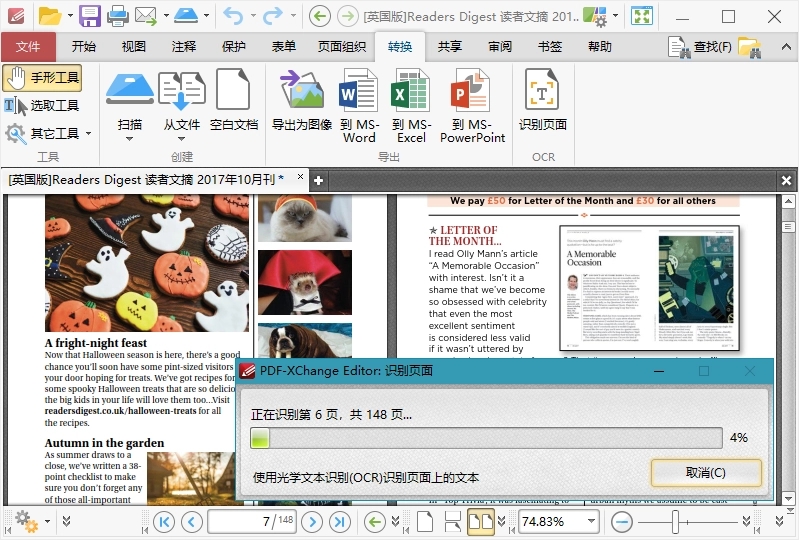Screen dimensions: 799x540
Task: Toggle two-page layout view in status bar
Action: 481,521
